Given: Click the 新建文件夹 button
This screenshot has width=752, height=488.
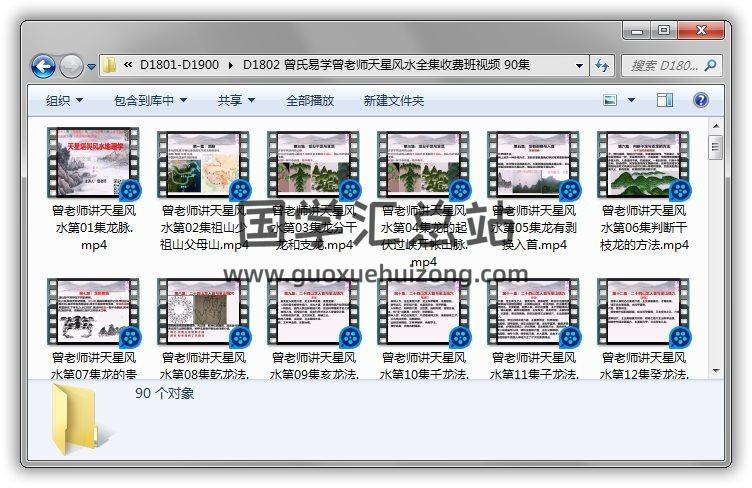Looking at the screenshot, I should tap(393, 100).
